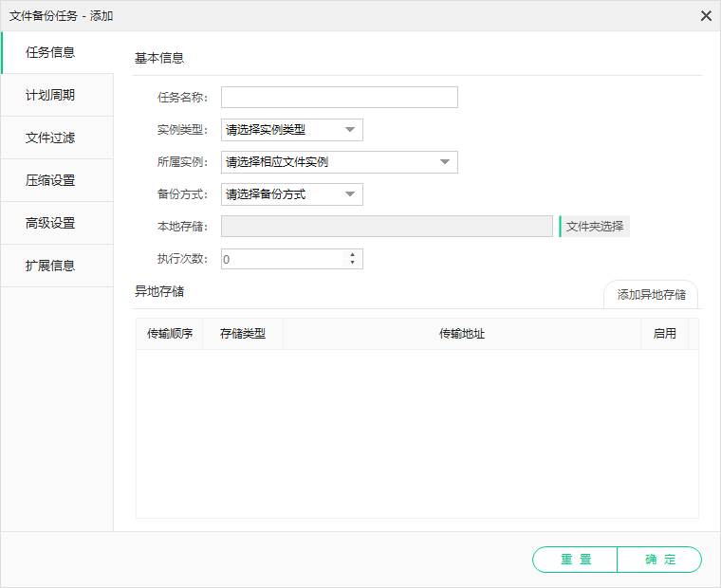The height and width of the screenshot is (588, 721).
Task: Click the 添加异地存储 button
Action: [x=651, y=295]
